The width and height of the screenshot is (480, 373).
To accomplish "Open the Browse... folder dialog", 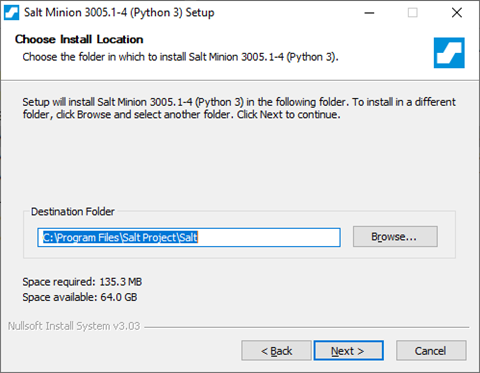I will (x=395, y=237).
